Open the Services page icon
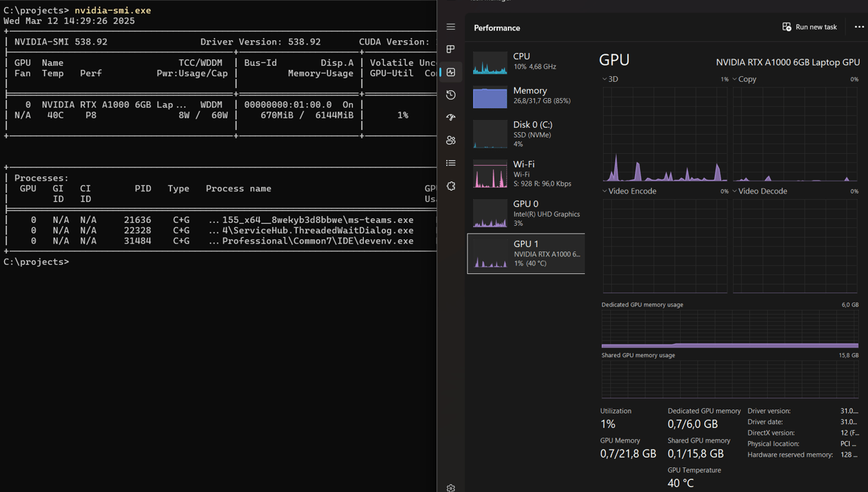This screenshot has height=492, width=868. tap(451, 186)
